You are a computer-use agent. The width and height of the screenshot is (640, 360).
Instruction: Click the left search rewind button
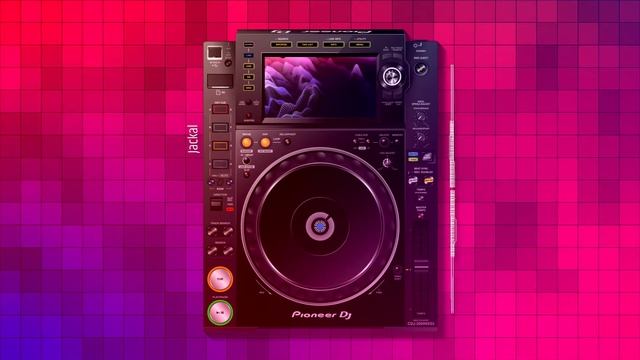pos(212,250)
